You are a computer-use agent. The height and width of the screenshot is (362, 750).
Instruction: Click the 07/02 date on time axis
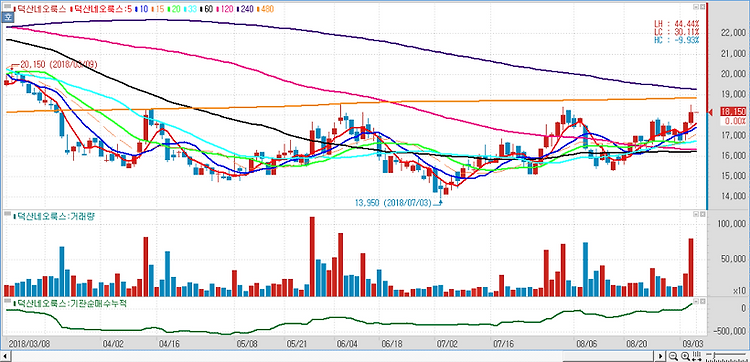(x=447, y=344)
